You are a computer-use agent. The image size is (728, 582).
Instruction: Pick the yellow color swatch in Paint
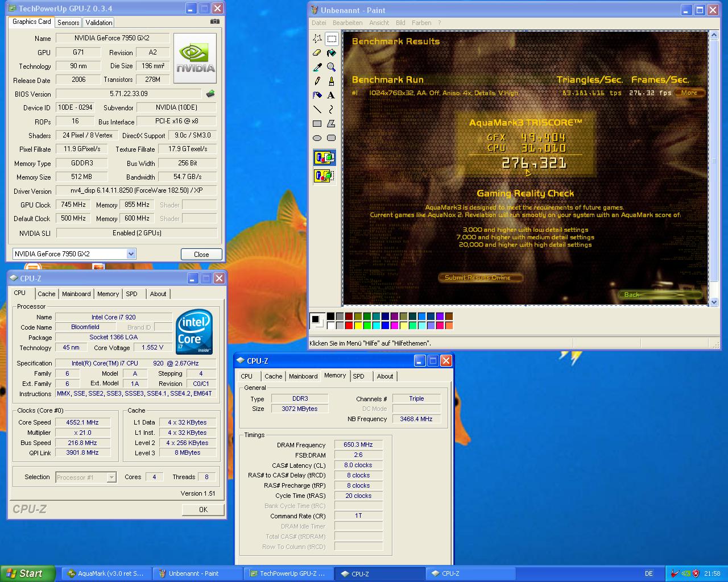coord(358,326)
